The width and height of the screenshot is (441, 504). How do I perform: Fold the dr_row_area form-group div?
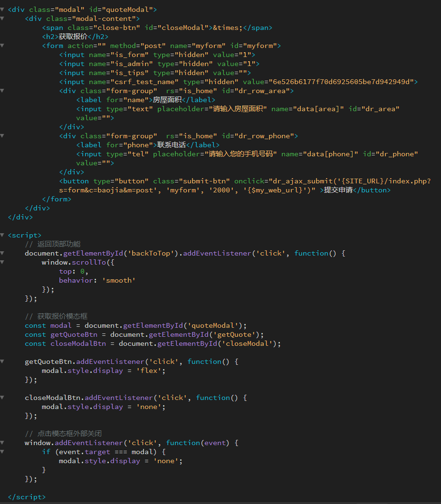point(2,91)
